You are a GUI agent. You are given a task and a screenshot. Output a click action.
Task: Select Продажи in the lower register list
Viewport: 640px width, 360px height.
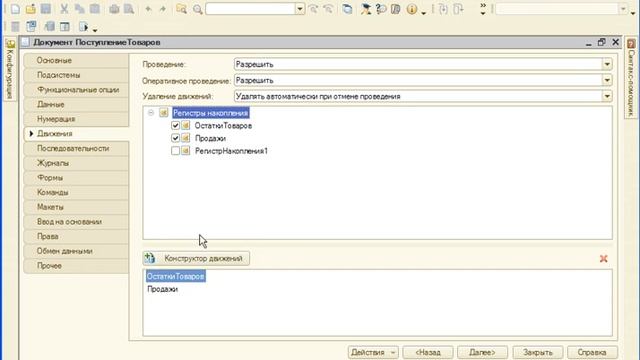[x=162, y=289]
